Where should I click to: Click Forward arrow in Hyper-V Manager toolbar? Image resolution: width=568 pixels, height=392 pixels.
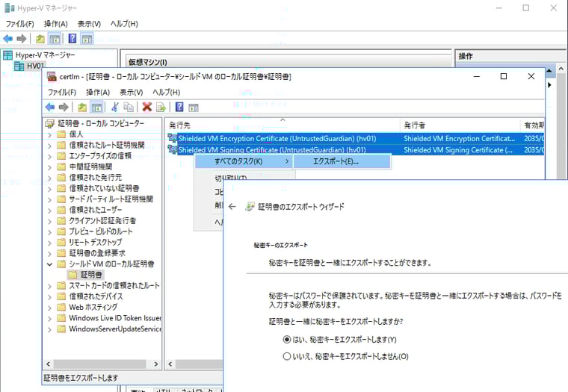tap(22, 38)
